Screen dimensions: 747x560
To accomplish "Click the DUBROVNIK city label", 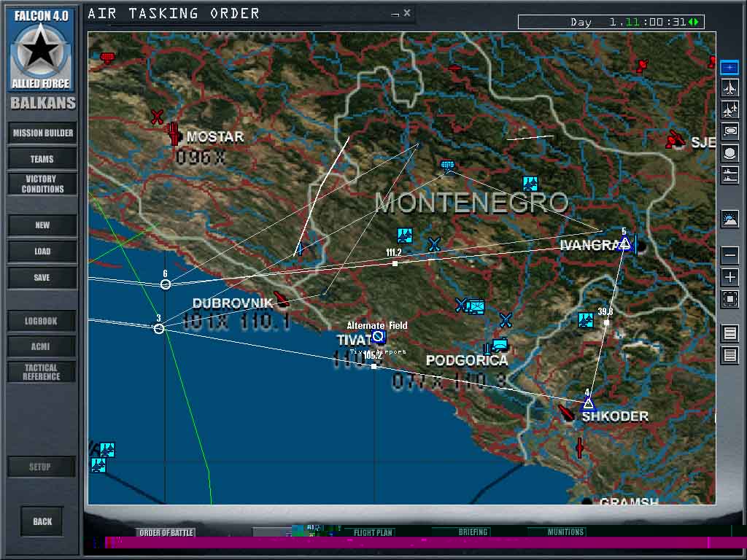I will click(233, 303).
